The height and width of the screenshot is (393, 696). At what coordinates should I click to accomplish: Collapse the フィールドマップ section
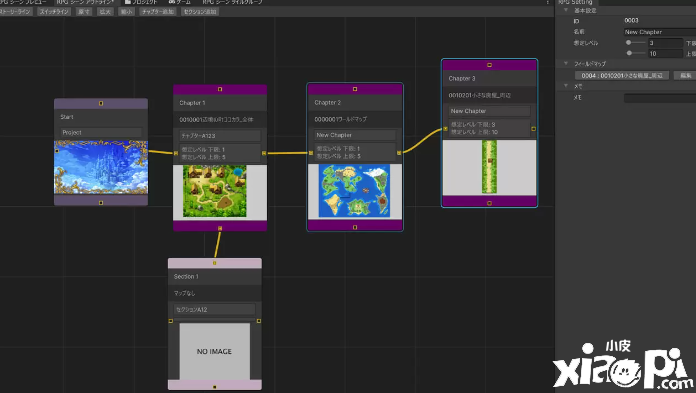[566, 64]
